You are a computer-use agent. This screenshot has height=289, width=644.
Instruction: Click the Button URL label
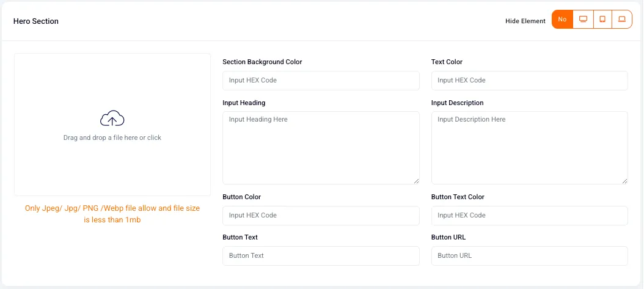tap(448, 237)
